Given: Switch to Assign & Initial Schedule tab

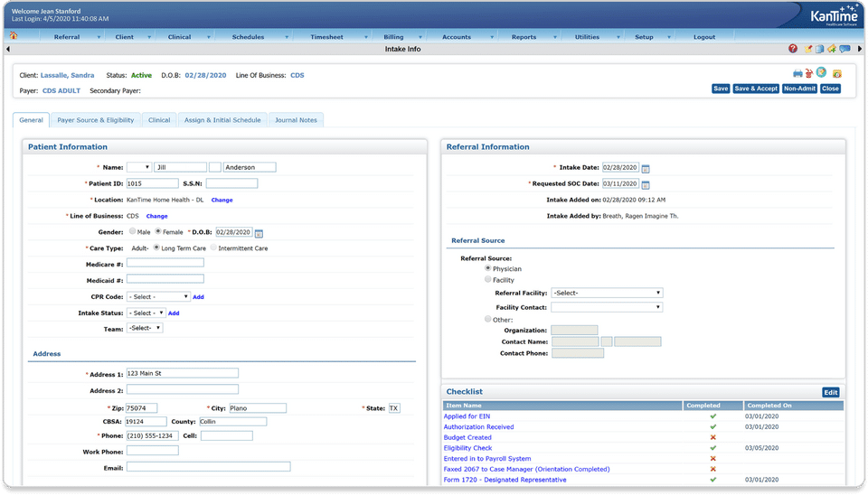Looking at the screenshot, I should click(x=222, y=120).
